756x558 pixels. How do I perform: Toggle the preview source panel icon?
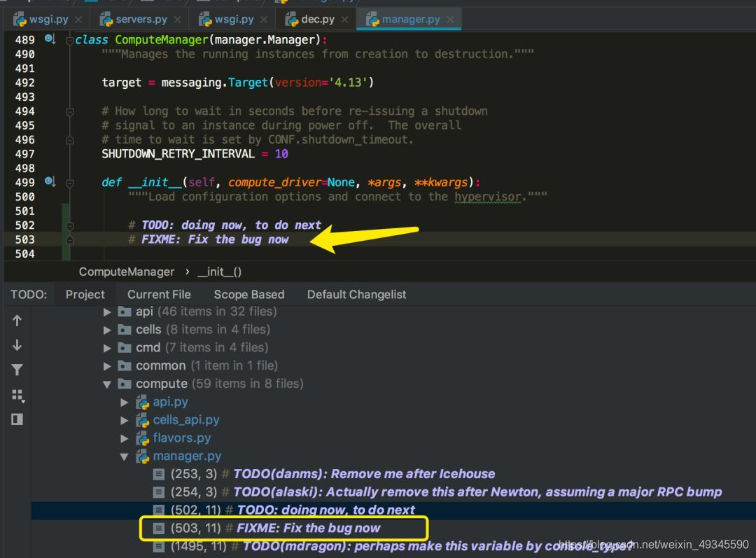pos(17,419)
